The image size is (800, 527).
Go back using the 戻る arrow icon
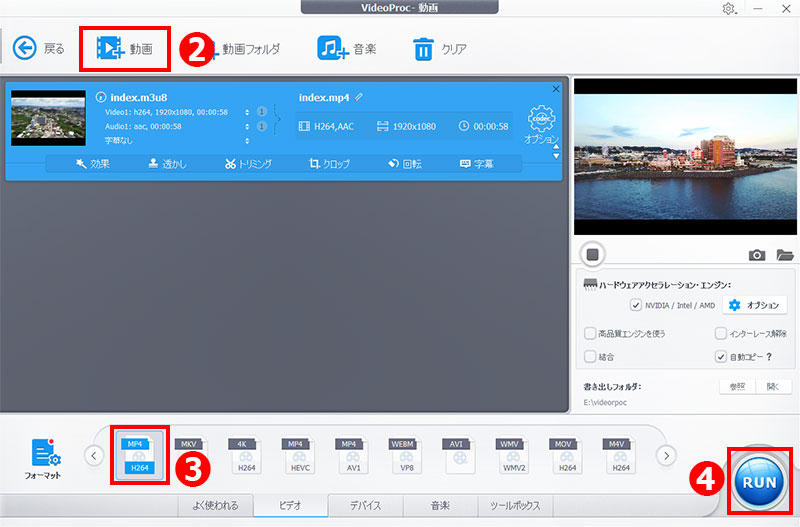tap(24, 48)
